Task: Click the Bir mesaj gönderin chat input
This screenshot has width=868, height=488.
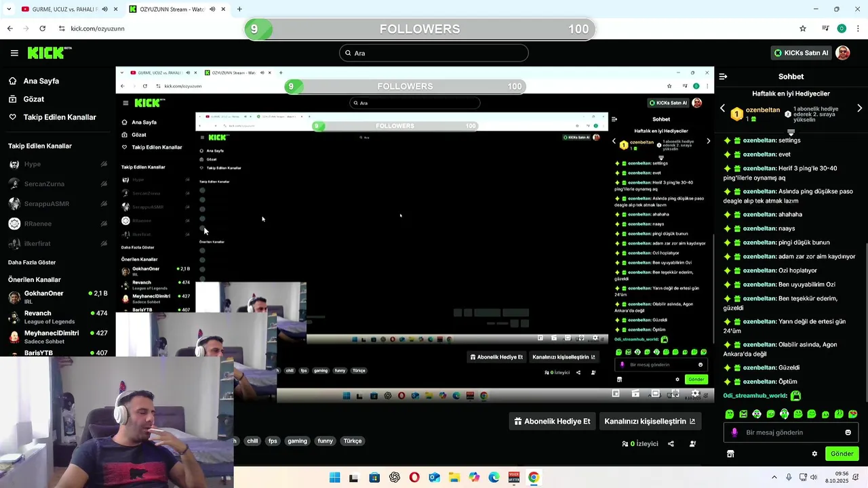Action: click(x=791, y=432)
